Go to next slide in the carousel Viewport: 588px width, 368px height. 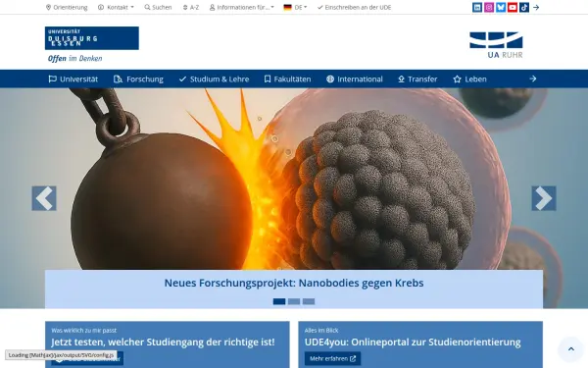(x=544, y=198)
